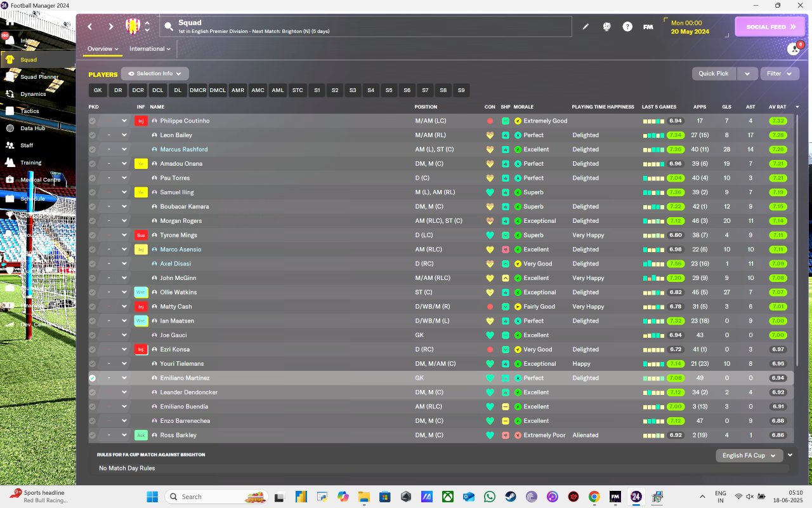Open the world globe icon
Image resolution: width=812 pixels, height=508 pixels.
pyautogui.click(x=606, y=27)
